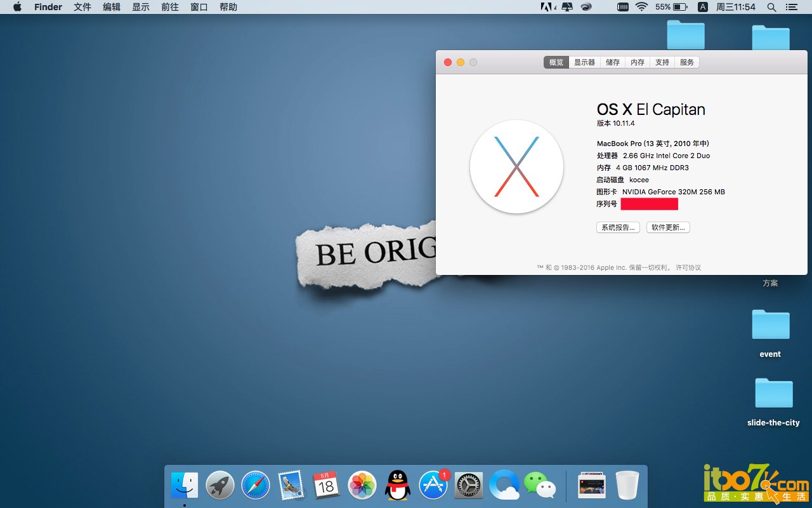This screenshot has height=508, width=812.
Task: Click processor 2.66 GHz Intel Core 2 Duo
Action: 667,156
